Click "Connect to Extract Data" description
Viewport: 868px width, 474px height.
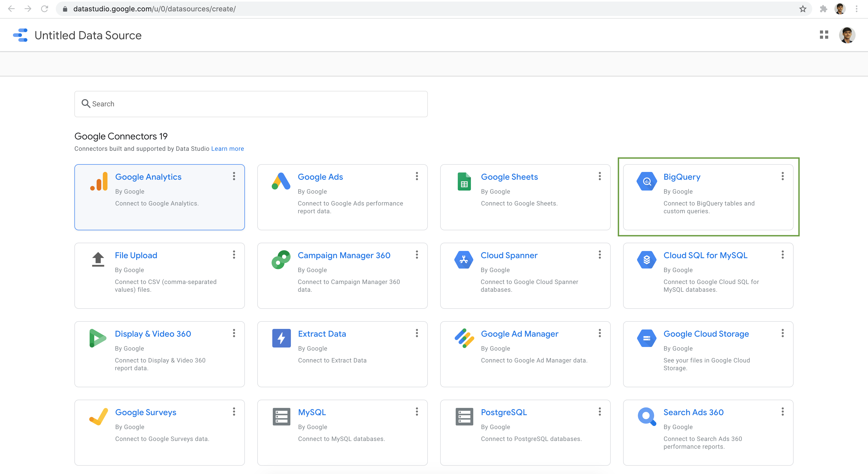click(x=332, y=360)
